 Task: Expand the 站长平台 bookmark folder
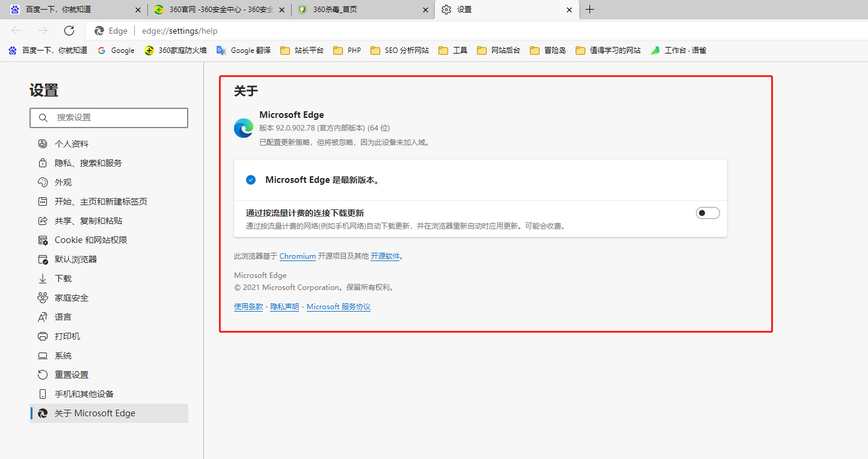(x=302, y=51)
